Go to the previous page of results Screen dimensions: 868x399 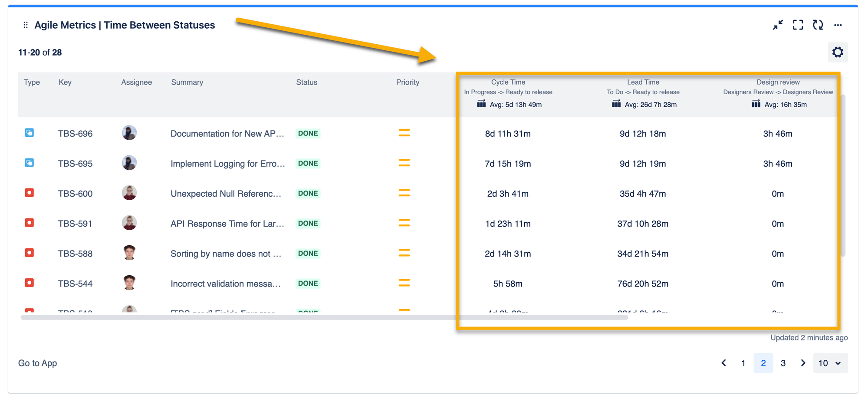click(x=723, y=363)
